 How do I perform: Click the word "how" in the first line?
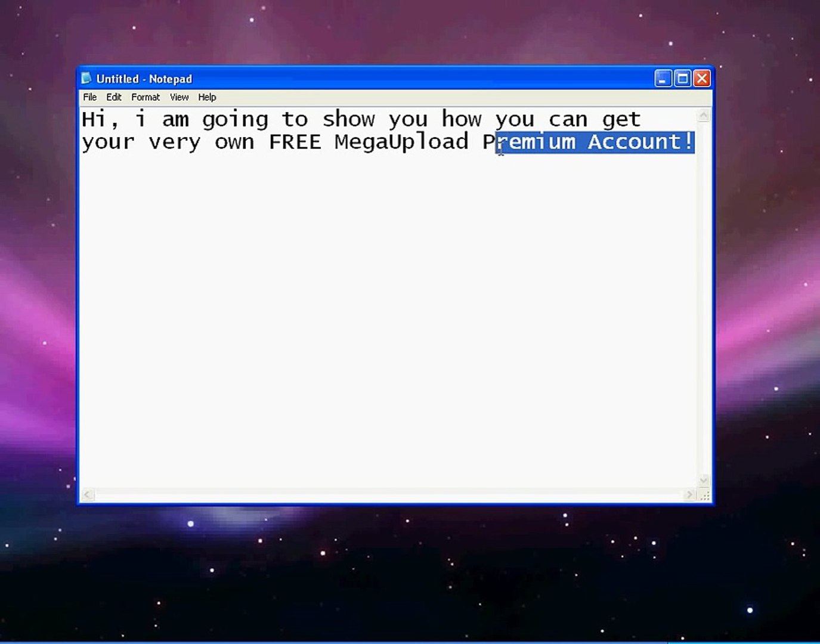pos(462,119)
